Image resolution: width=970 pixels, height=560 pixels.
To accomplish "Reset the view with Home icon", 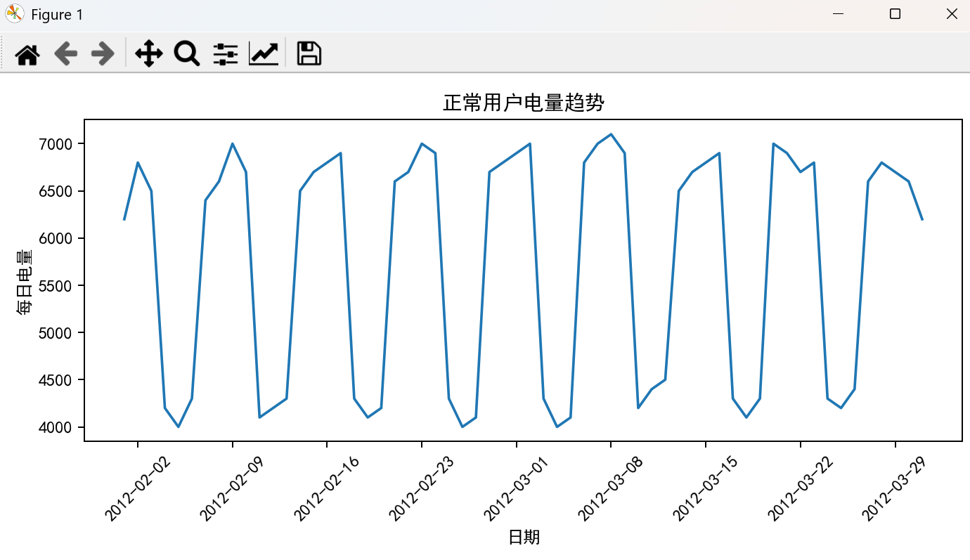I will pos(27,53).
